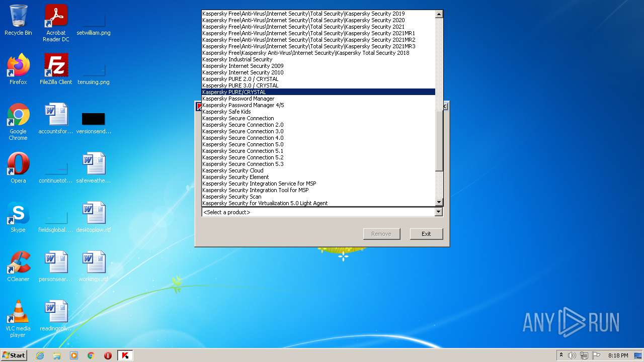Launch Acrobat Reader DC from desktop
The height and width of the screenshot is (362, 644).
coord(56,23)
